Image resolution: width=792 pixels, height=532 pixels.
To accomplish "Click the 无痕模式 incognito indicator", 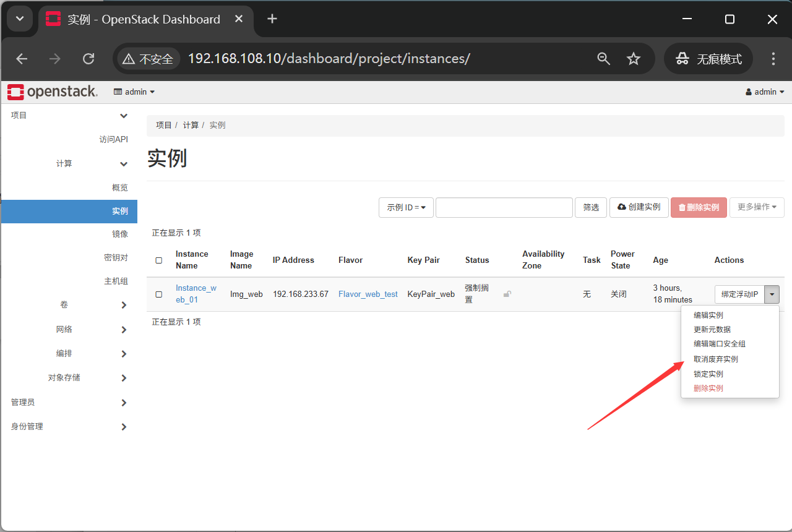I will [708, 59].
